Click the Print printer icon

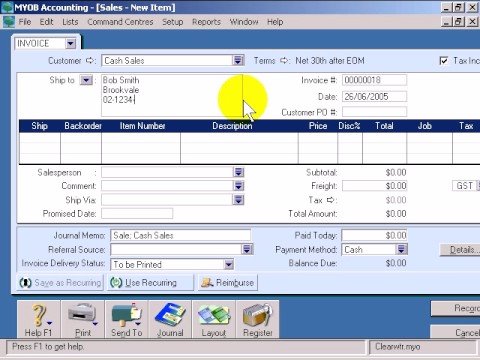pyautogui.click(x=83, y=319)
